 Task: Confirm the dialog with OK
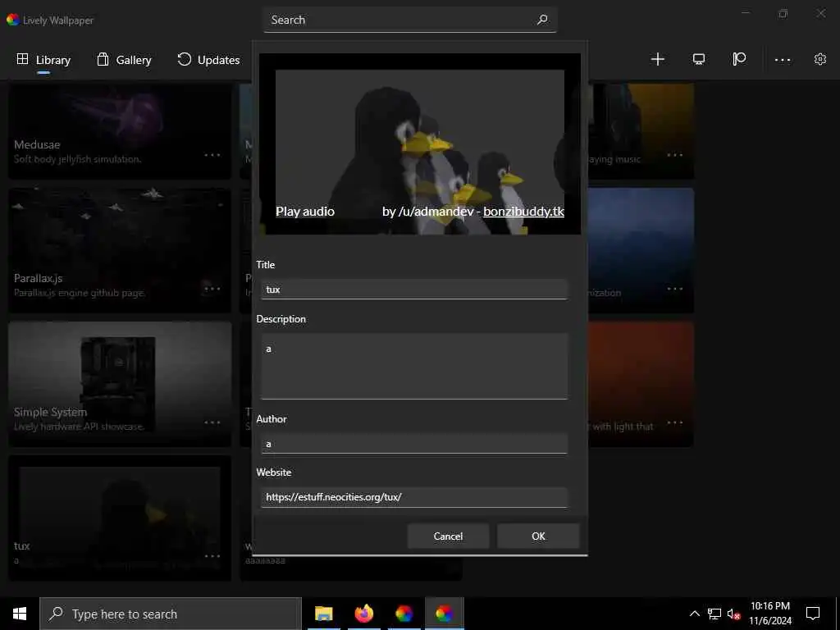(x=538, y=536)
